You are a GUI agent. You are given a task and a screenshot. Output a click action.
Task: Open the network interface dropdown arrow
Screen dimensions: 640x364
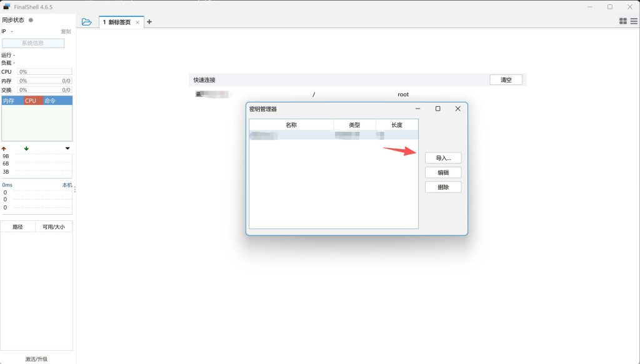coord(67,149)
